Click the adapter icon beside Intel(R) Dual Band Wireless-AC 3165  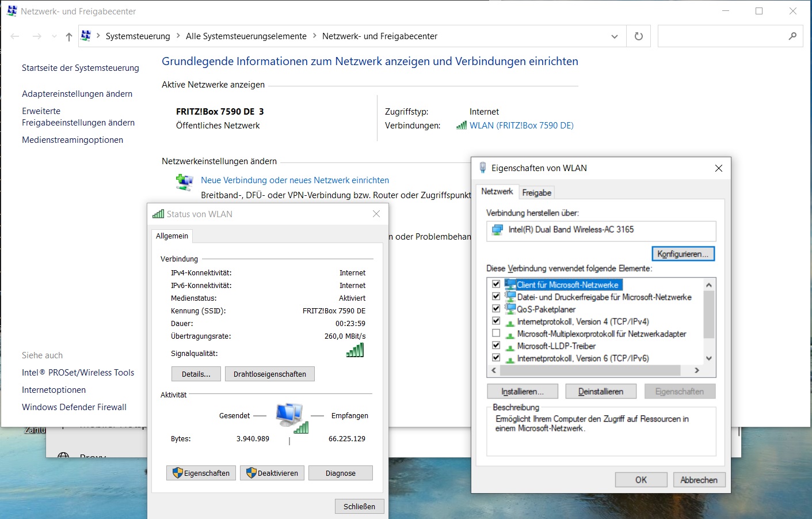pyautogui.click(x=497, y=230)
